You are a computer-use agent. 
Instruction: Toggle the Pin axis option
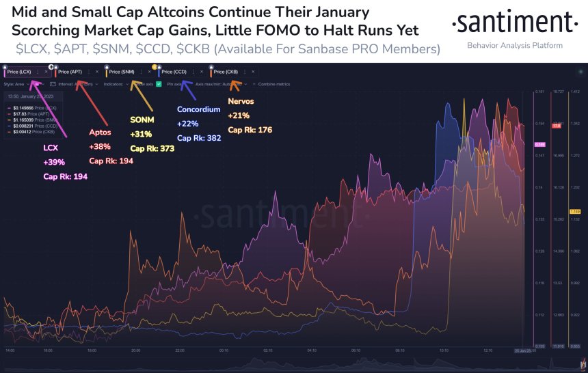[x=174, y=84]
